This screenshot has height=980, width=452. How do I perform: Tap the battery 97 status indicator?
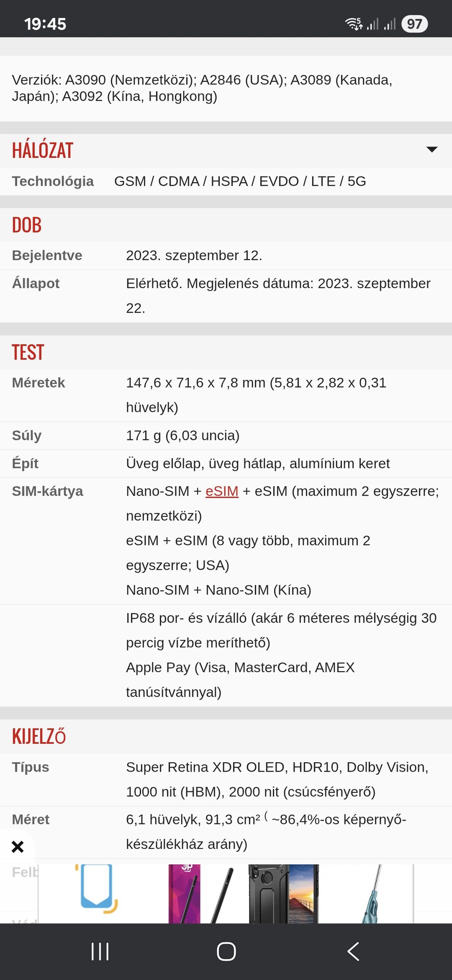tap(414, 24)
